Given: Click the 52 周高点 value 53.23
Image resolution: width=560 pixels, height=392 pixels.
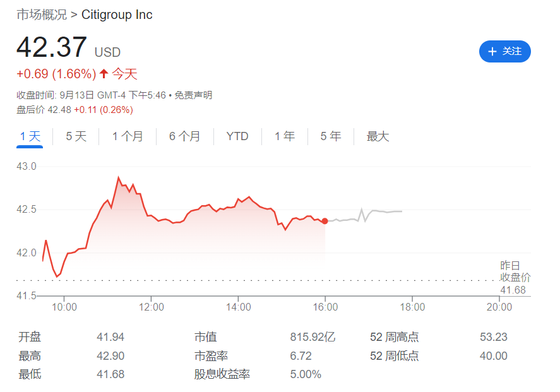Looking at the screenshot, I should coord(493,337).
